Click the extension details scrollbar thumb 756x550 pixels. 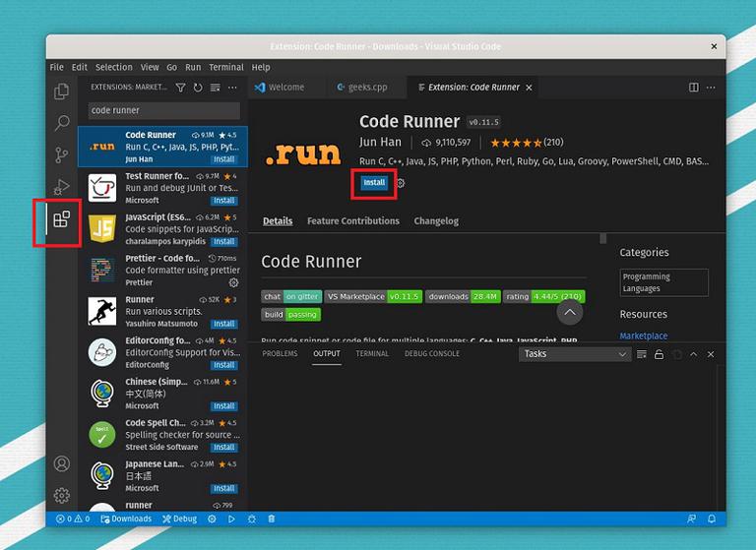(602, 238)
